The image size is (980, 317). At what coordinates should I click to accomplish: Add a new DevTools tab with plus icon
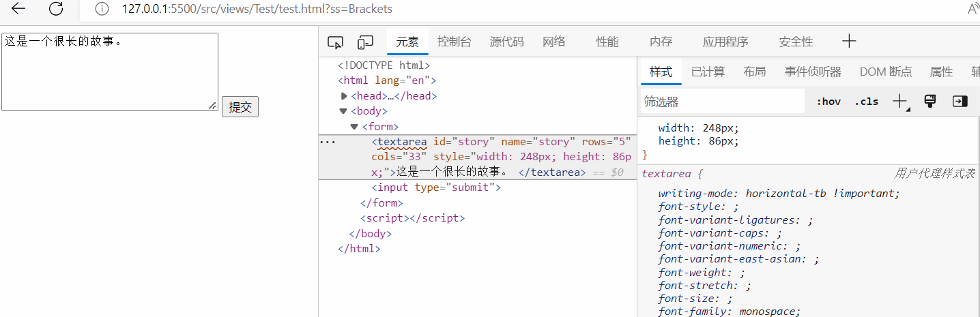pyautogui.click(x=849, y=42)
